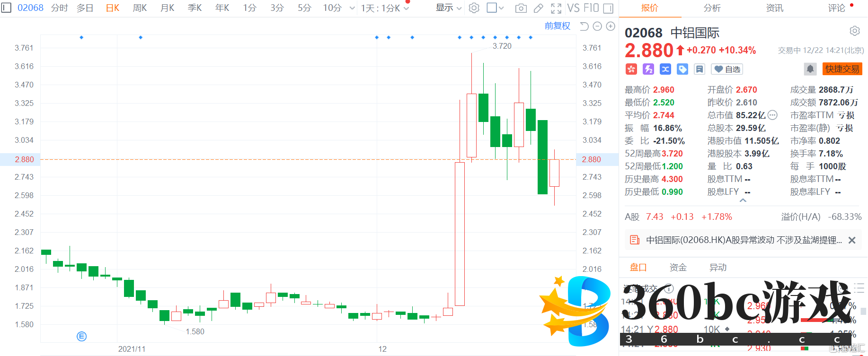This screenshot has height=356, width=868.
Task: Open the note bookmark icon
Action: (700, 69)
